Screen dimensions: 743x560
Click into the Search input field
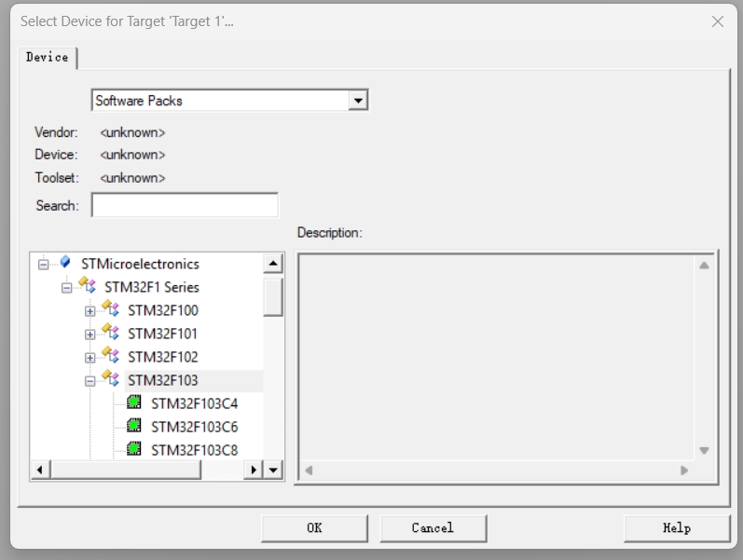pos(185,205)
